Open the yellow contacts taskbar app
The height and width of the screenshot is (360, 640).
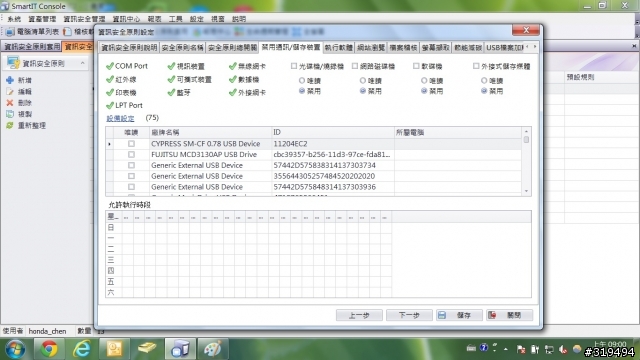click(114, 349)
